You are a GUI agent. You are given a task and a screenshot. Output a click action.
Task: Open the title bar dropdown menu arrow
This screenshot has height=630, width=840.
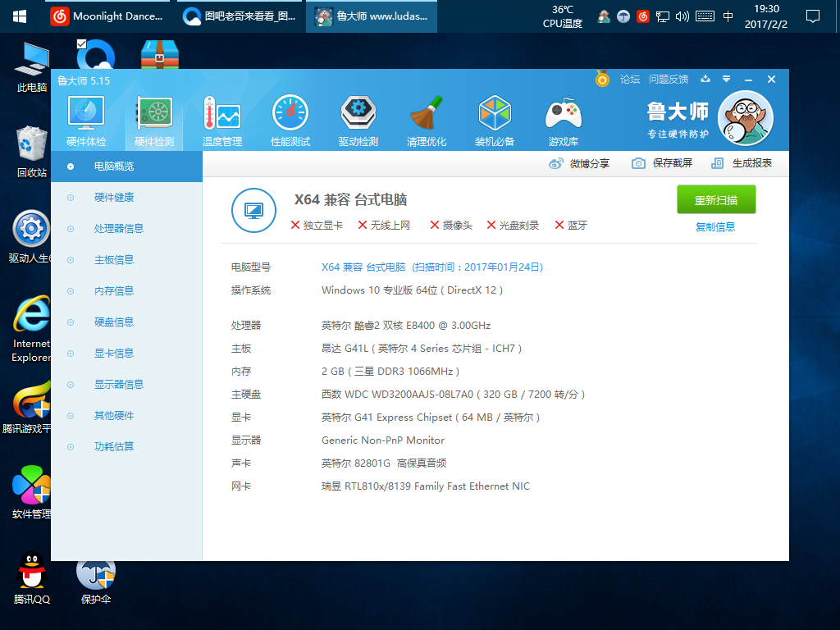click(x=727, y=79)
